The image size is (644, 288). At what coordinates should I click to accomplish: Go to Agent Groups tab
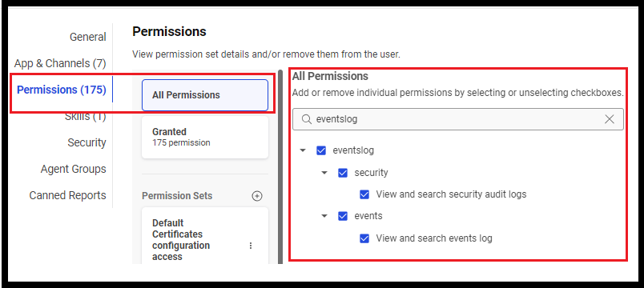click(73, 169)
